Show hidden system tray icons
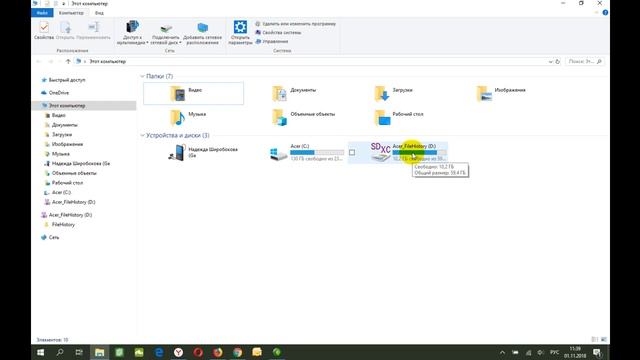Screen dimensions: 640x360 [x=502, y=352]
